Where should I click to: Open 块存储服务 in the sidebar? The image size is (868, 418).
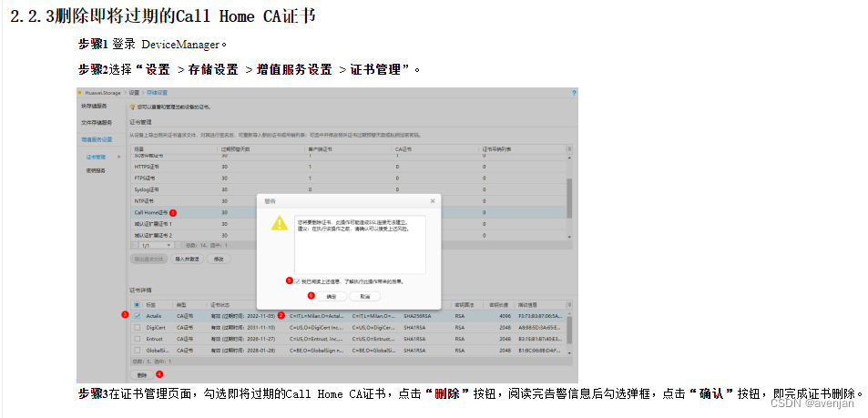94,106
